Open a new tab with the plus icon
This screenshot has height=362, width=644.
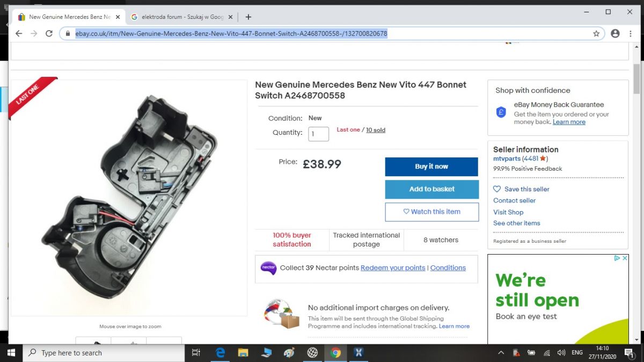click(248, 17)
